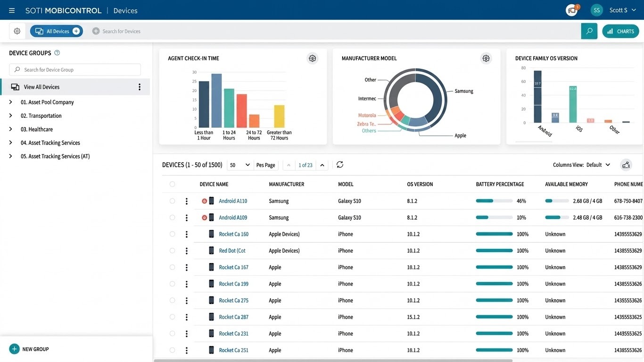This screenshot has width=644, height=362.
Task: Click the phone icon of Rocket Ca 231
Action: point(211,333)
